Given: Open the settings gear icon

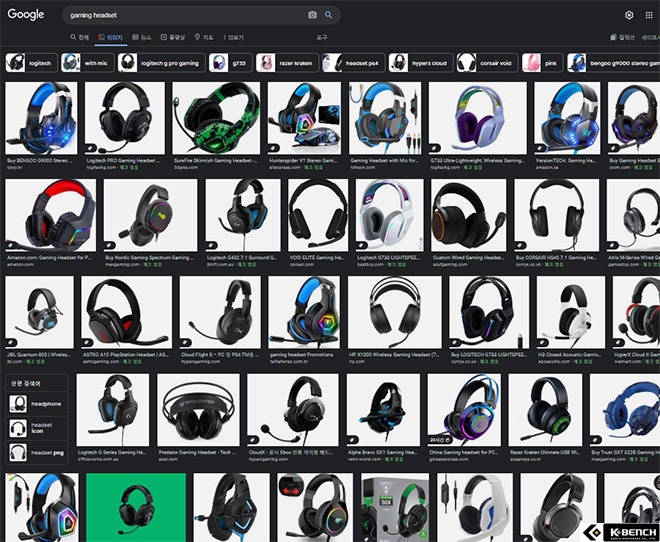Looking at the screenshot, I should [629, 15].
